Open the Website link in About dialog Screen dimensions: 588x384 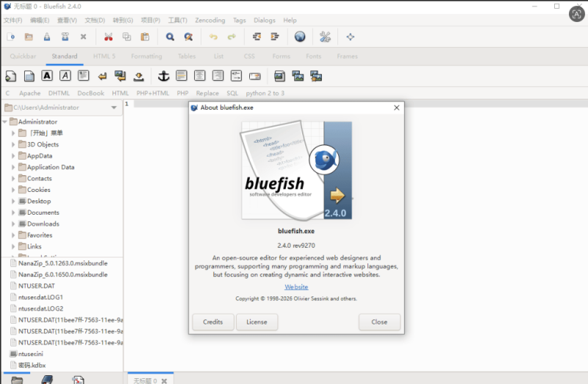pyautogui.click(x=296, y=287)
